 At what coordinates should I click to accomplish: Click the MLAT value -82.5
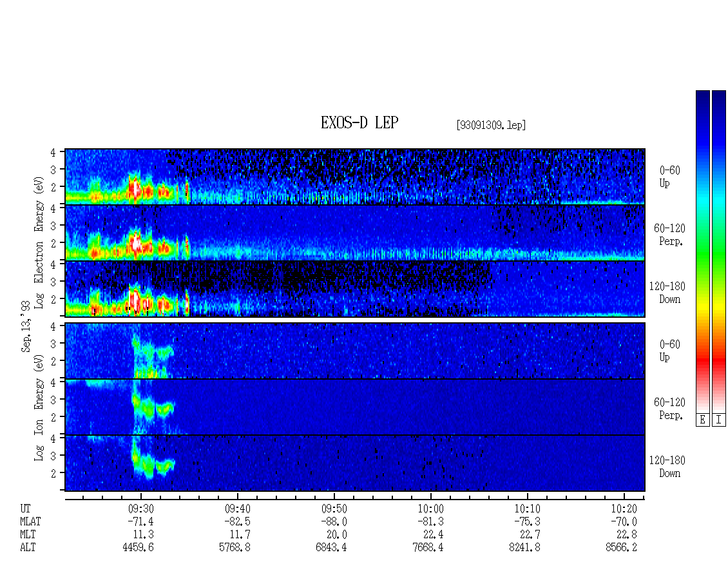[237, 521]
